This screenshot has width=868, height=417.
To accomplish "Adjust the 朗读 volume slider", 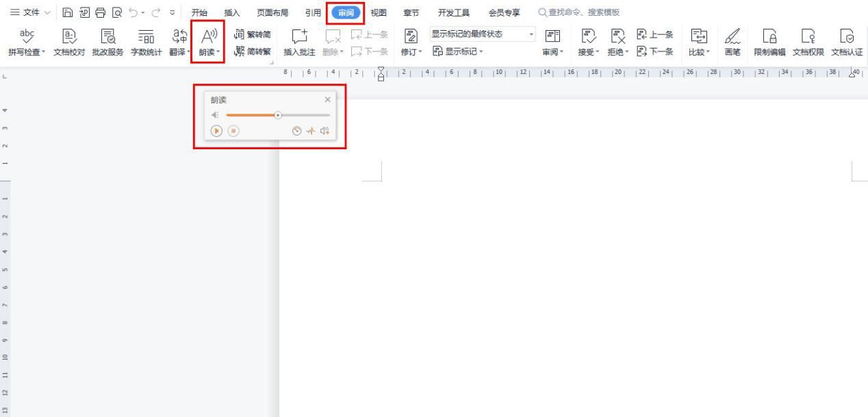I will 278,115.
